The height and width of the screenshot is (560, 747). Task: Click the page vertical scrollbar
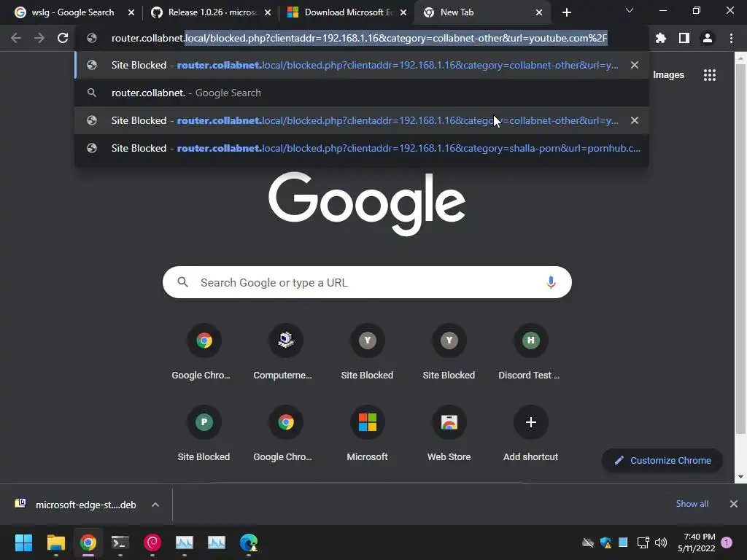pos(740,248)
